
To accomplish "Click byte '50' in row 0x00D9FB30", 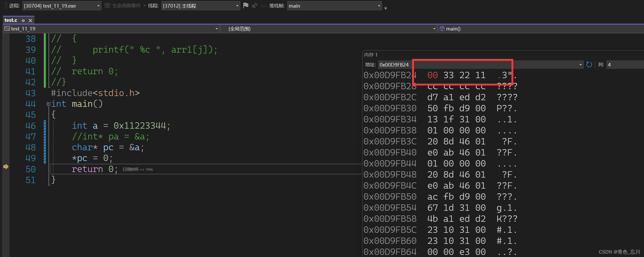I will click(x=432, y=108).
